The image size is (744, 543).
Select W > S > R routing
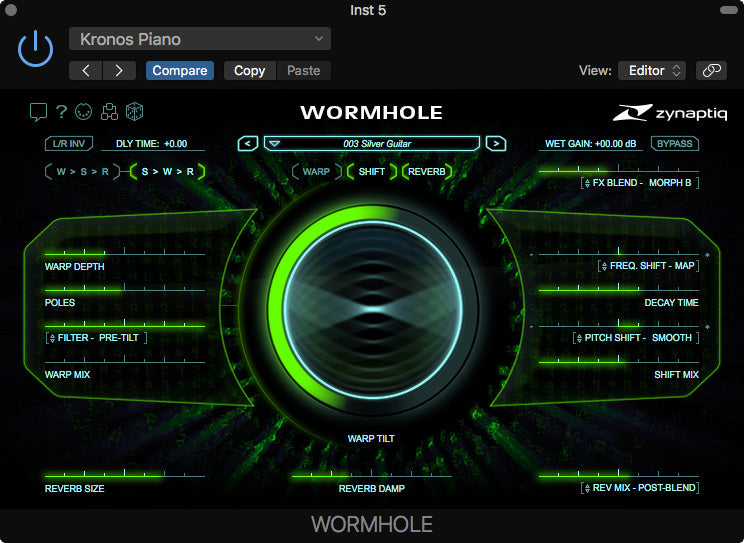pyautogui.click(x=83, y=172)
